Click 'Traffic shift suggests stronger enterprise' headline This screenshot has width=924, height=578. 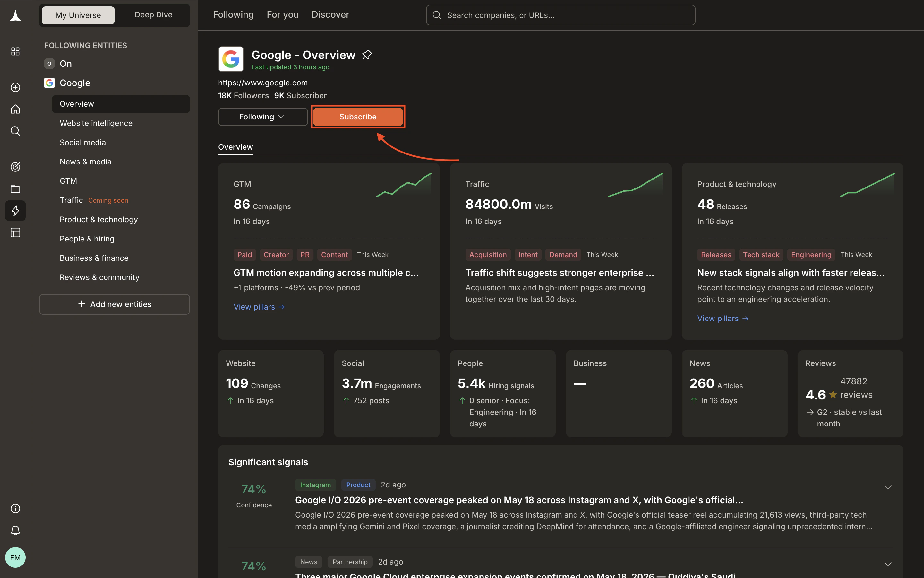[559, 273]
